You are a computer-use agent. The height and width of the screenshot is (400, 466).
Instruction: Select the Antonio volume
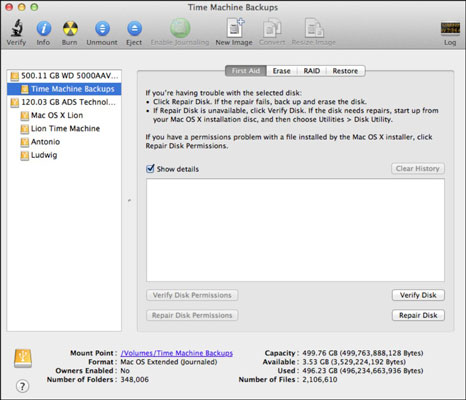[x=64, y=142]
